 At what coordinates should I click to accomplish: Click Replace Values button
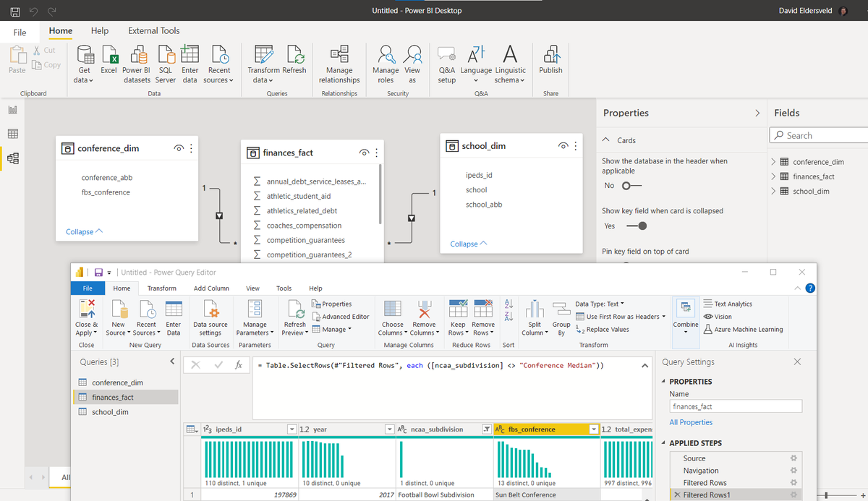click(x=603, y=329)
